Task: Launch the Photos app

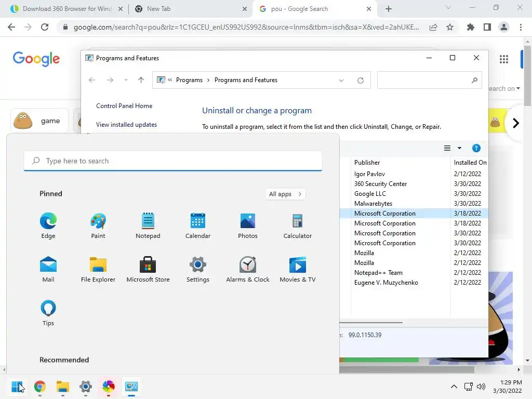Action: 248,225
